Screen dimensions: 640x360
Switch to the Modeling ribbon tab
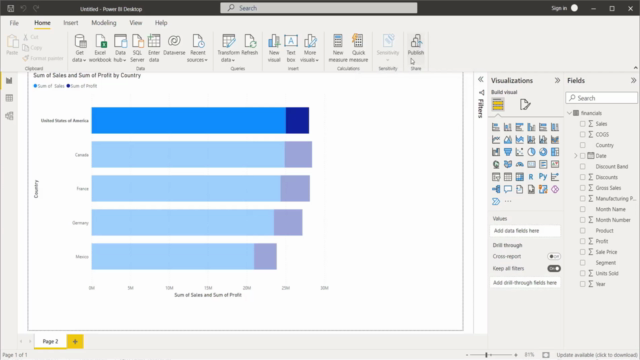[104, 23]
